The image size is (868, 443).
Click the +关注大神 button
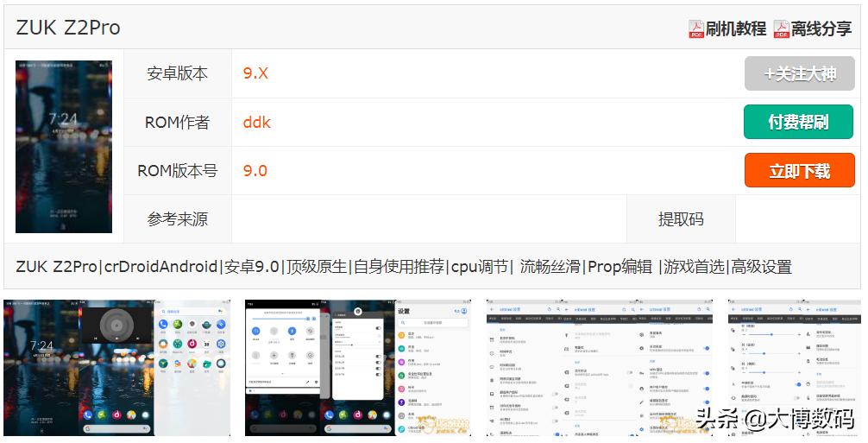[x=799, y=73]
